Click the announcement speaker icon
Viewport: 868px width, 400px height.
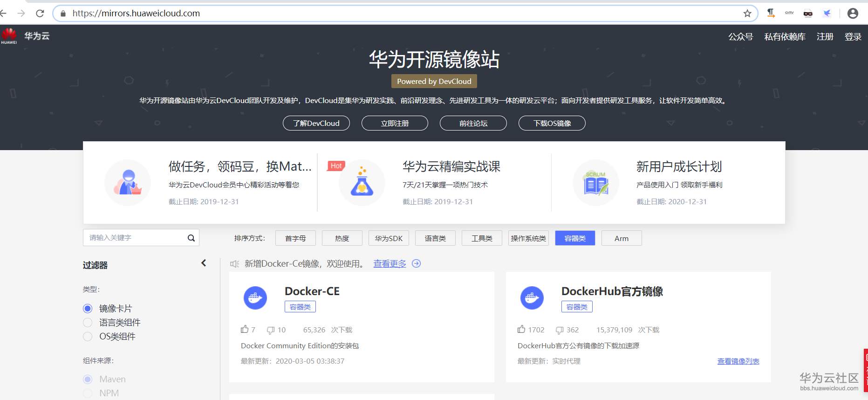click(x=234, y=264)
